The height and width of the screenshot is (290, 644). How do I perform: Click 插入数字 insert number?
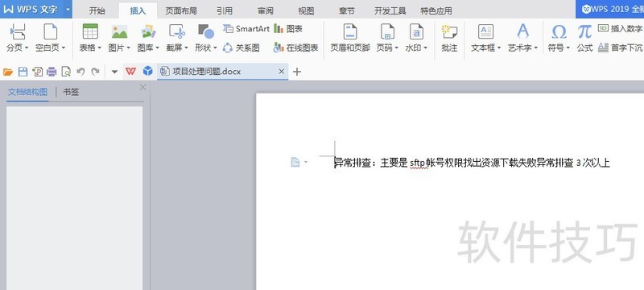[x=620, y=29]
